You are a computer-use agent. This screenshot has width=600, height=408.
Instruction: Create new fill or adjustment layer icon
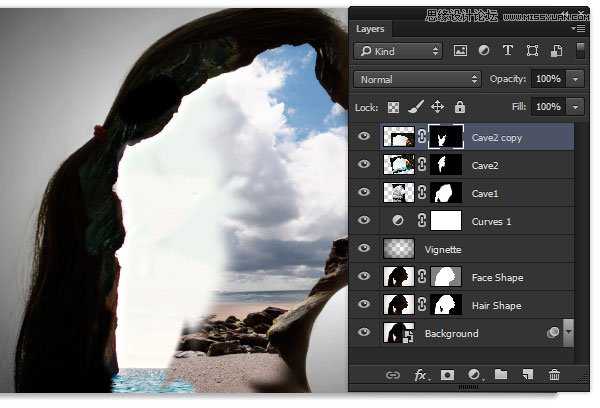click(474, 375)
